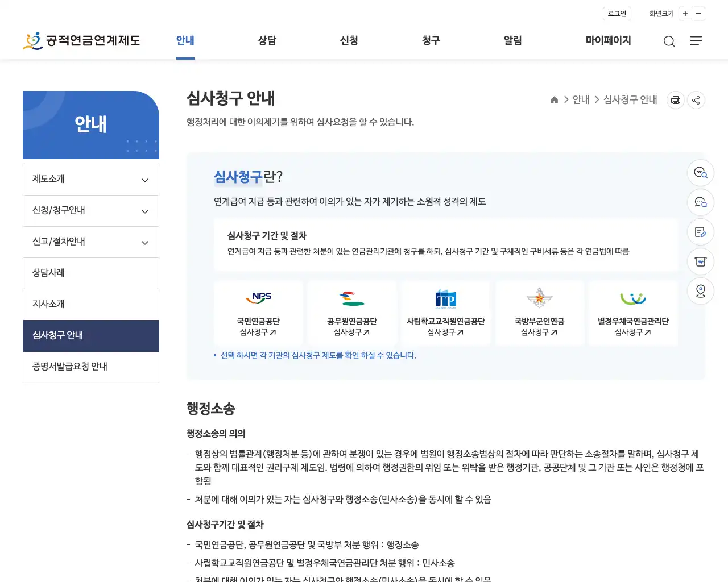The height and width of the screenshot is (582, 728).
Task: Open the pension payment floating icon
Action: pyautogui.click(x=700, y=261)
